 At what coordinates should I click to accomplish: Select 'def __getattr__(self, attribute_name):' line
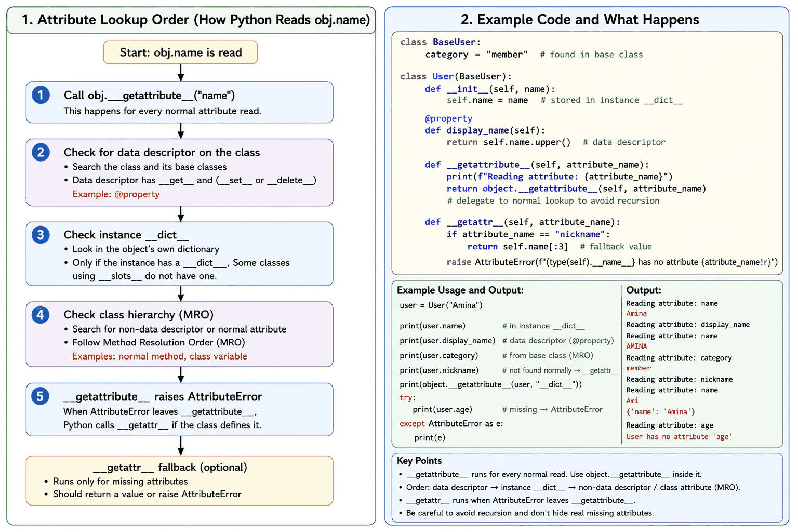pyautogui.click(x=522, y=222)
